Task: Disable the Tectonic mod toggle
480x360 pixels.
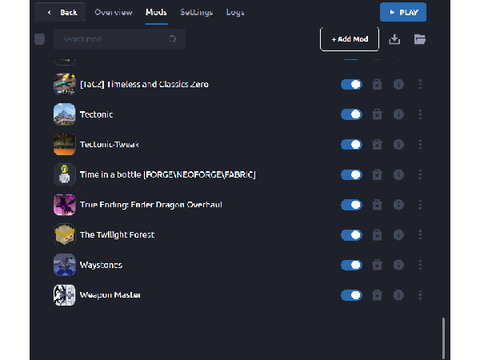Action: [351, 114]
